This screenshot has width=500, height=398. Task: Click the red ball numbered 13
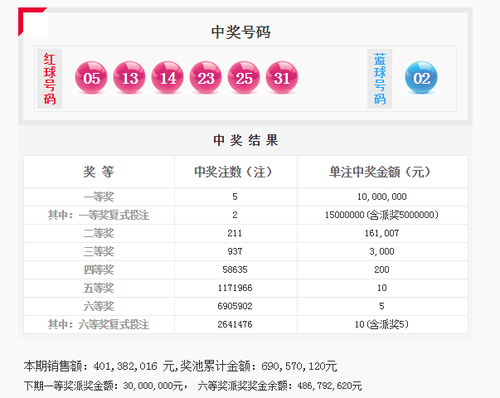[129, 77]
